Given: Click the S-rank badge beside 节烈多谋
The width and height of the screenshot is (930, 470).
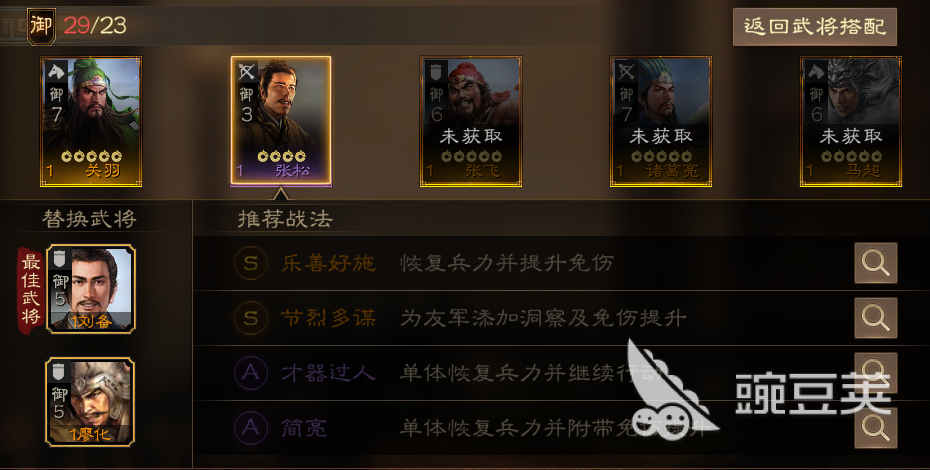Looking at the screenshot, I should 251,318.
